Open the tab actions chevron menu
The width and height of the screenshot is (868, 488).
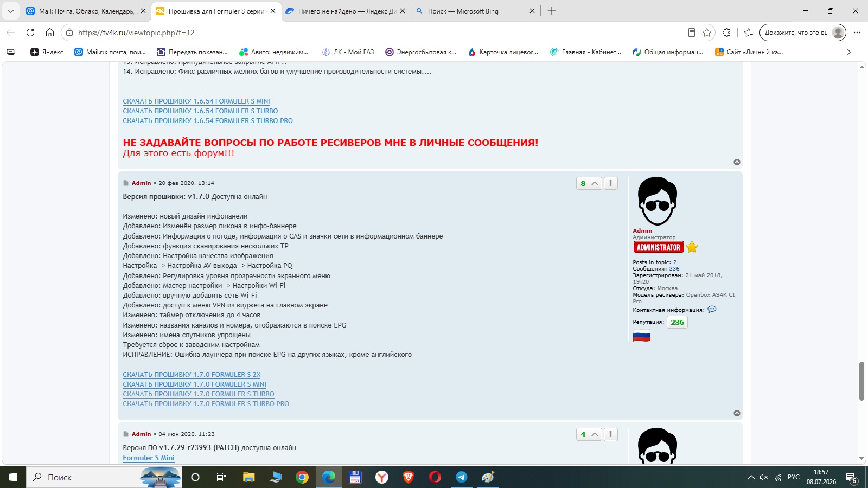[10, 11]
